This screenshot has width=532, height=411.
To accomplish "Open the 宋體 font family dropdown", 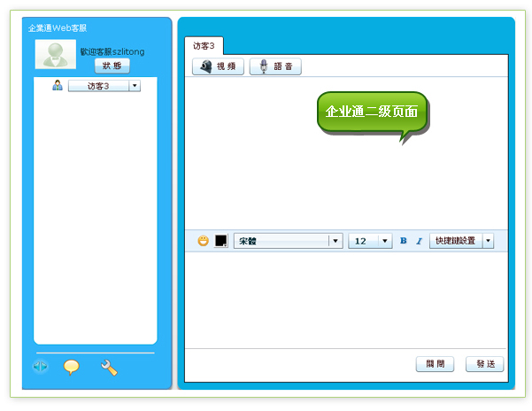I will point(335,241).
